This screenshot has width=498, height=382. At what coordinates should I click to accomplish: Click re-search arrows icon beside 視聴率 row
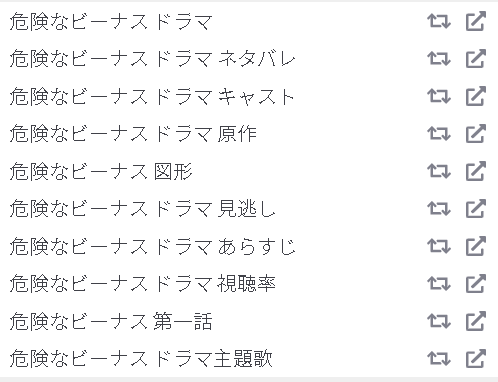coord(439,284)
